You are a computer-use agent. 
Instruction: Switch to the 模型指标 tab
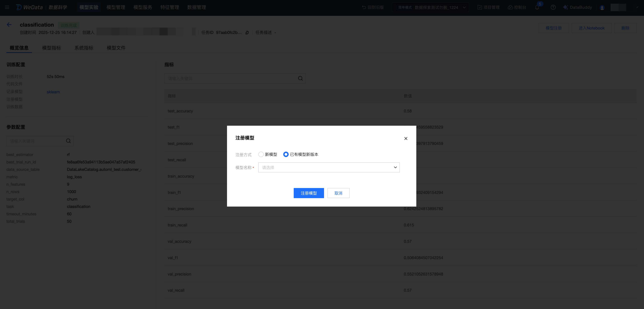click(x=52, y=48)
